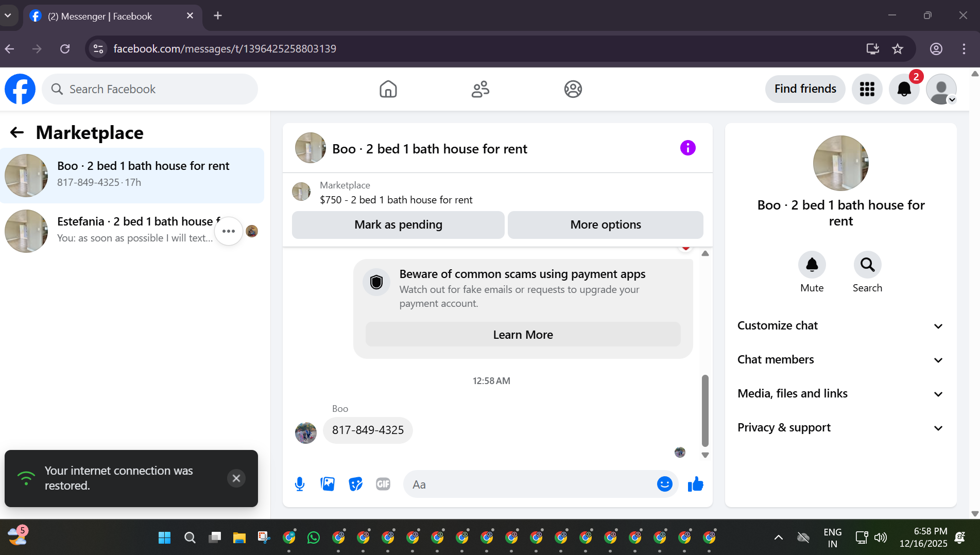This screenshot has height=555, width=980.
Task: Click the install app icon in address bar
Action: pos(872,49)
